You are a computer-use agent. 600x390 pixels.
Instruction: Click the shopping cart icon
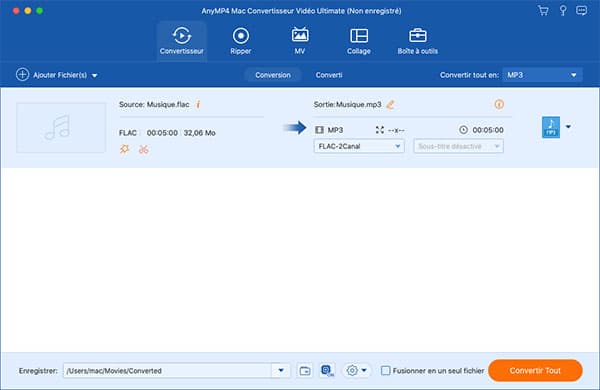[x=543, y=10]
